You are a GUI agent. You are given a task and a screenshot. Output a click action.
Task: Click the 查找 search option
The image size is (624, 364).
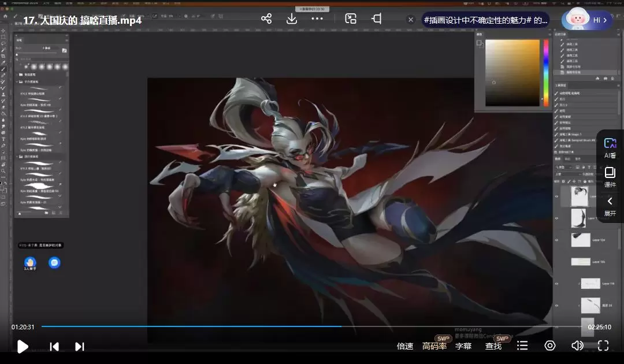click(493, 346)
